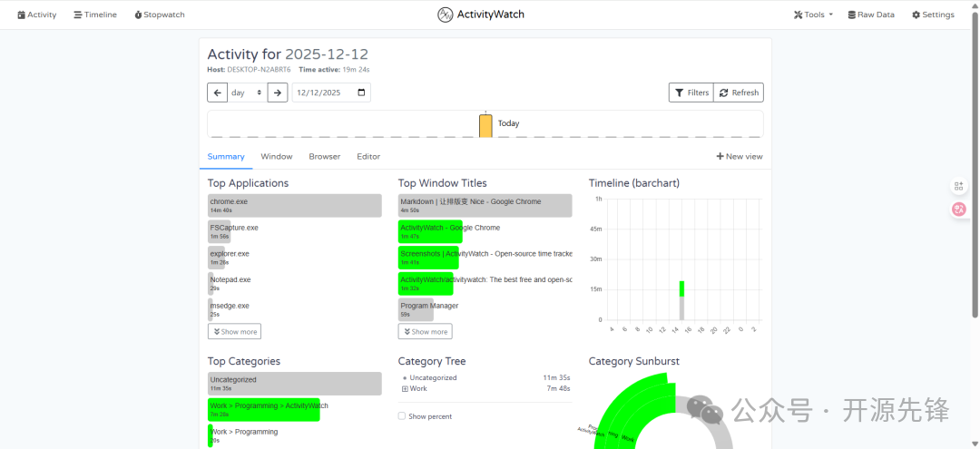This screenshot has height=449, width=980.
Task: Select Uncategorized bar in Top Categories
Action: 294,384
